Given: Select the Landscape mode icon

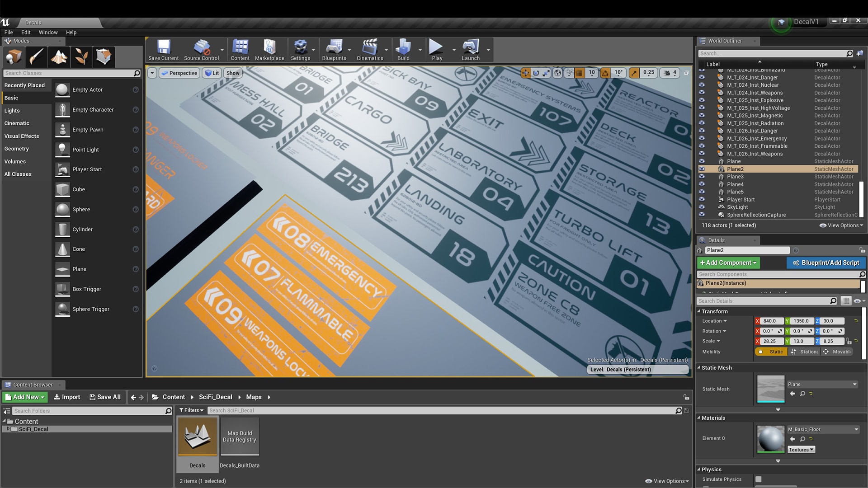Looking at the screenshot, I should click(59, 56).
